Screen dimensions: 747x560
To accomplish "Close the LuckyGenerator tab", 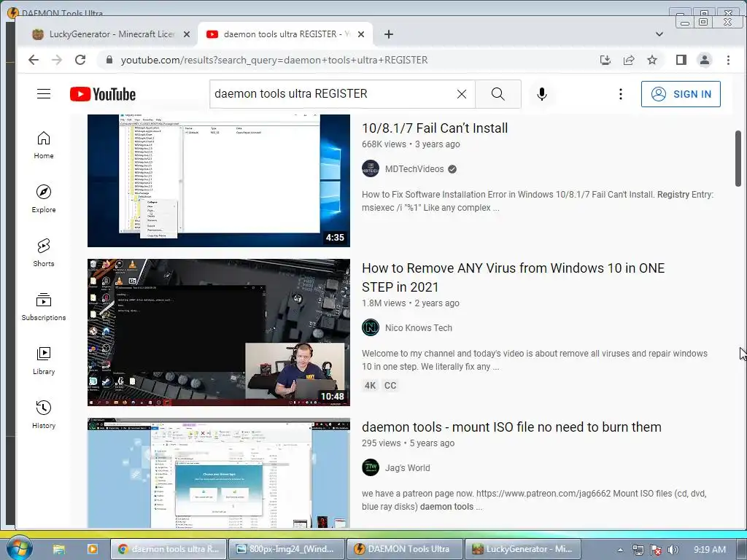I will coord(187,34).
